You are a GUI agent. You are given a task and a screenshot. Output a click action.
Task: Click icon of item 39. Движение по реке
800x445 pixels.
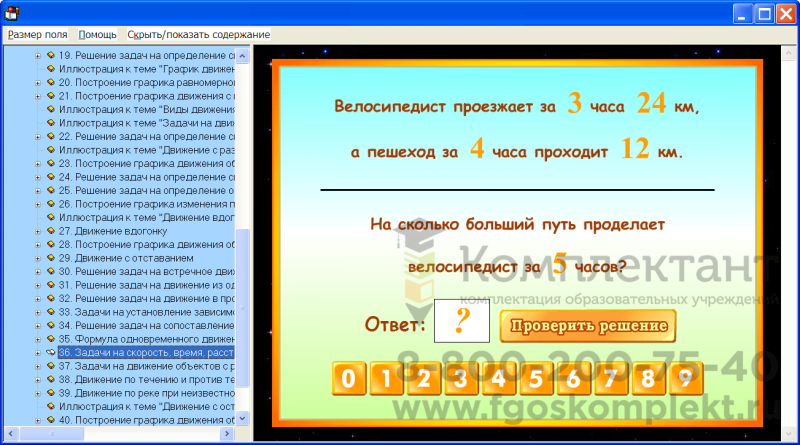(51, 393)
